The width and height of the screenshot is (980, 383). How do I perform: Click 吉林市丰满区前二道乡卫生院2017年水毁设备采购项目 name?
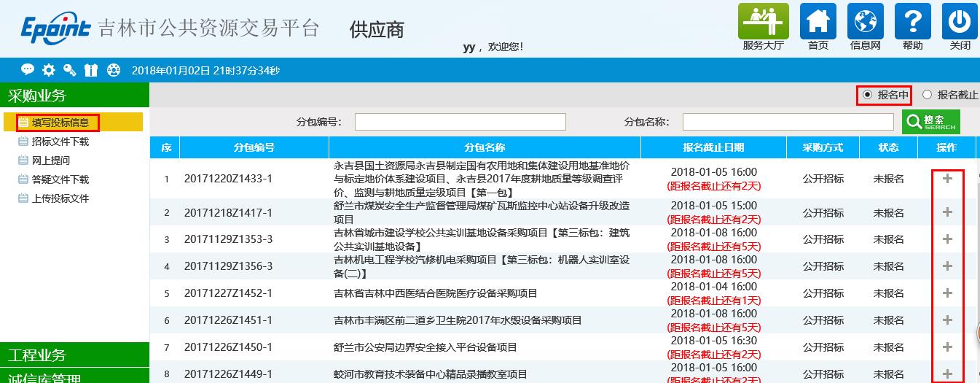[458, 320]
